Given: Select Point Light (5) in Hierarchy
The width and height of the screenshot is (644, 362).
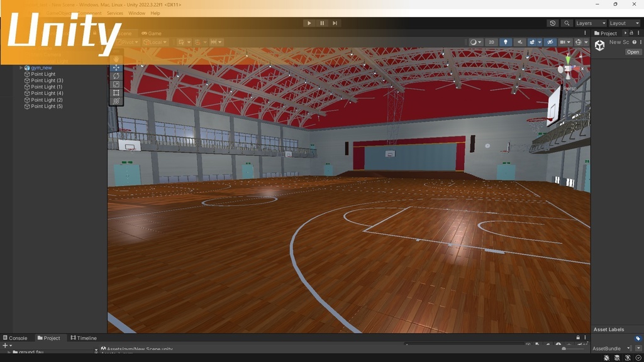Looking at the screenshot, I should (x=47, y=106).
